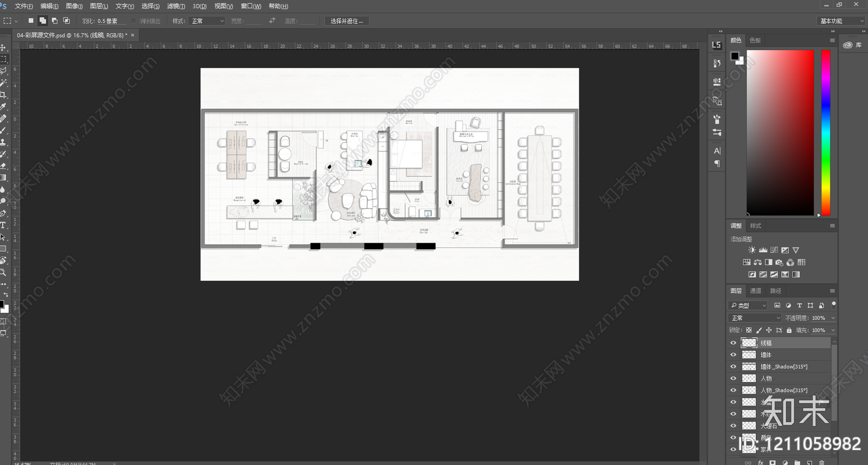Toggle the layer filter on/off switch
868x465 pixels.
(833, 305)
